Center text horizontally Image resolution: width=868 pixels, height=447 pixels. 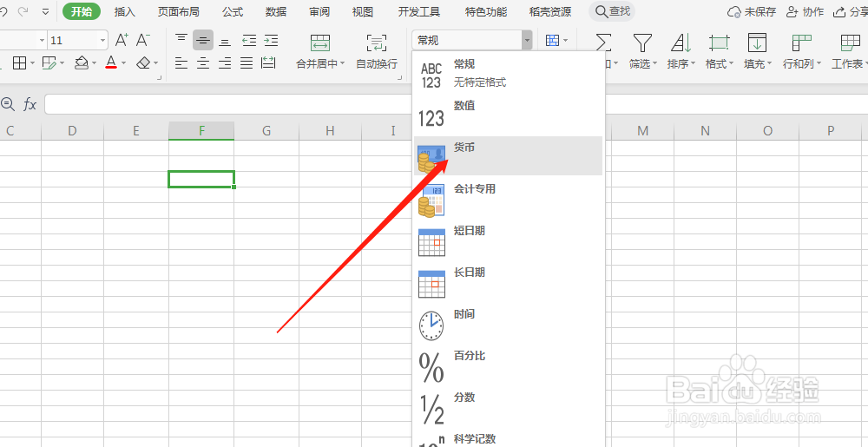[x=203, y=63]
